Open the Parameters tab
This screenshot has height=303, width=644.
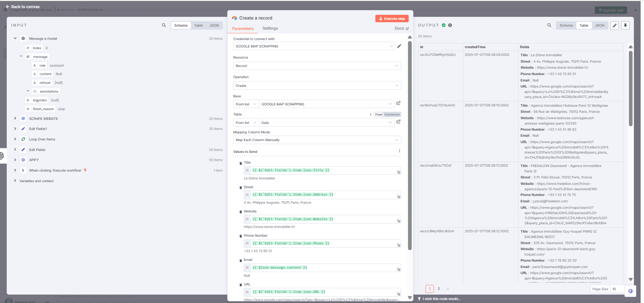click(x=242, y=29)
